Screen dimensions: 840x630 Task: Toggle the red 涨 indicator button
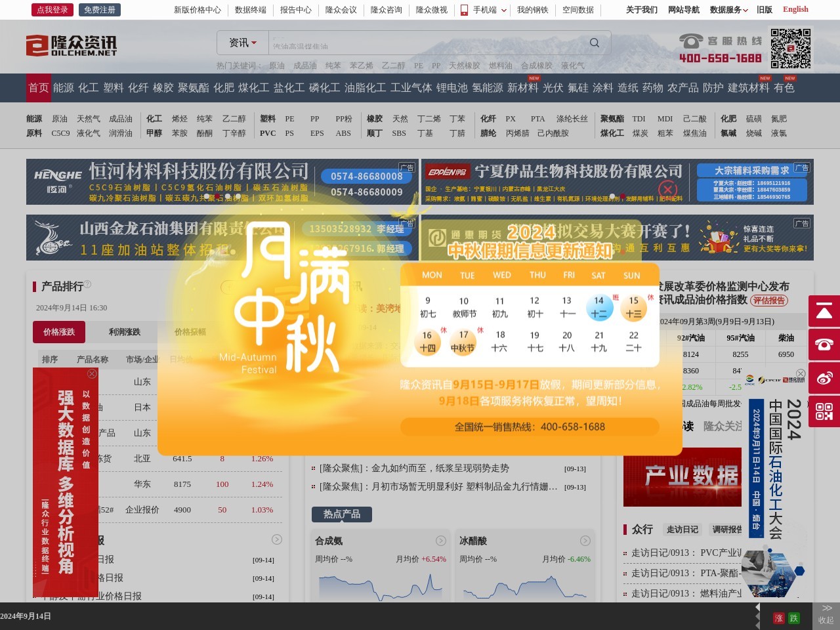[x=779, y=618]
